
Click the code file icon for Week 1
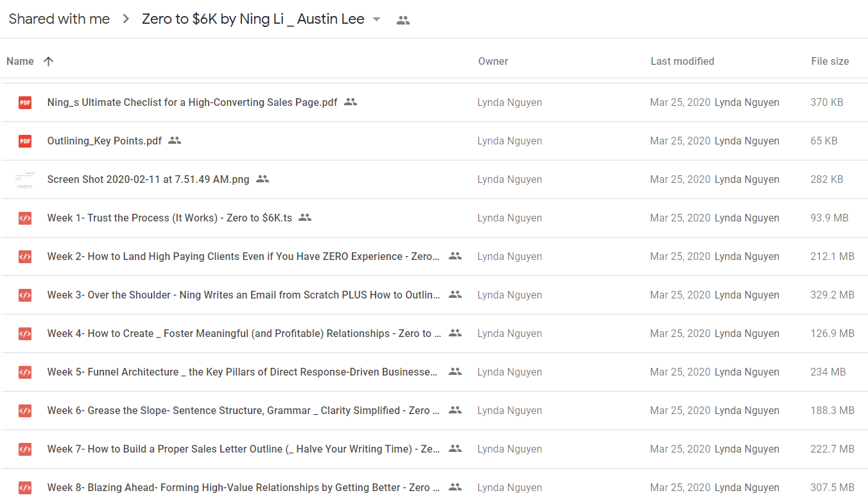25,218
